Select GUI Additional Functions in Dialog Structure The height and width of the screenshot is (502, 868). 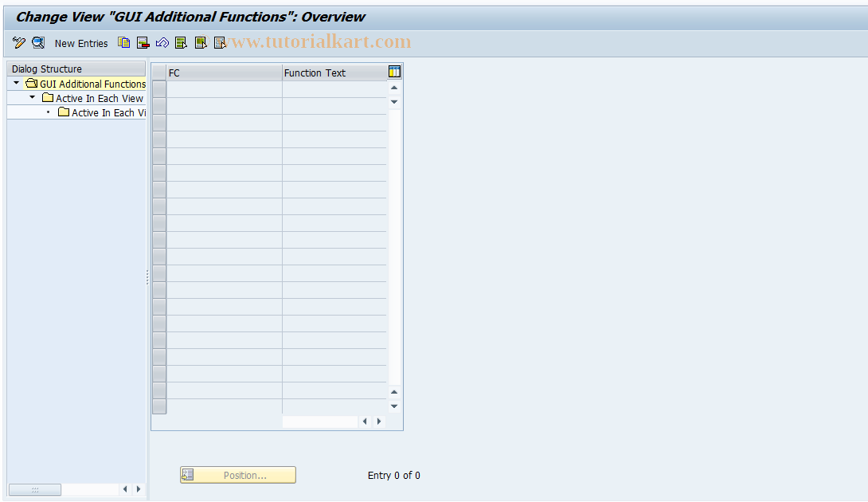point(92,84)
